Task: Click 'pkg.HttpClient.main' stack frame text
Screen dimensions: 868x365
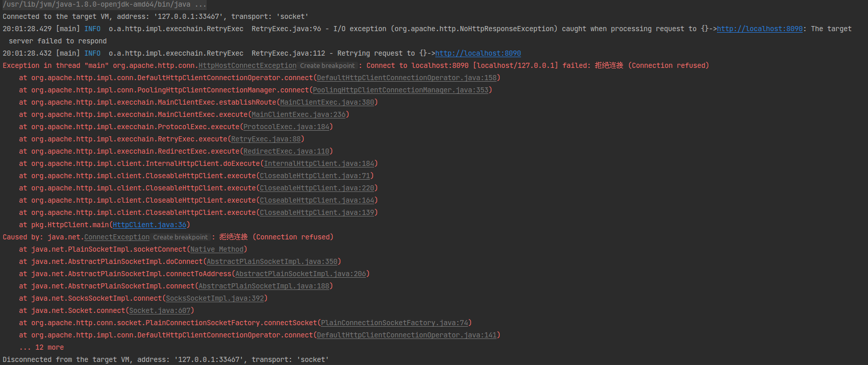Action: 70,225
